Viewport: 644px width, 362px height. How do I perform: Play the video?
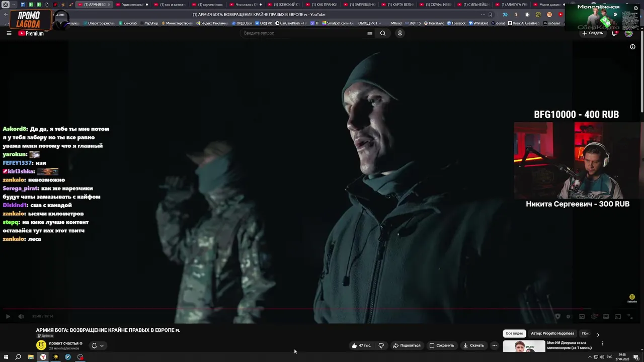[x=8, y=316]
